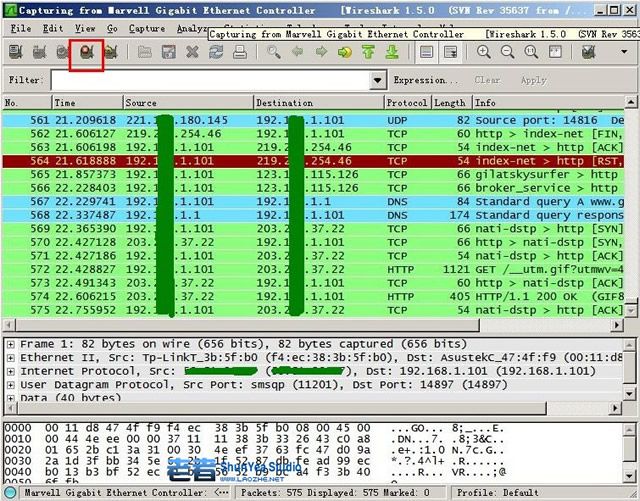The height and width of the screenshot is (501, 640).
Task: Select packet 561 UDP row
Action: click(313, 120)
